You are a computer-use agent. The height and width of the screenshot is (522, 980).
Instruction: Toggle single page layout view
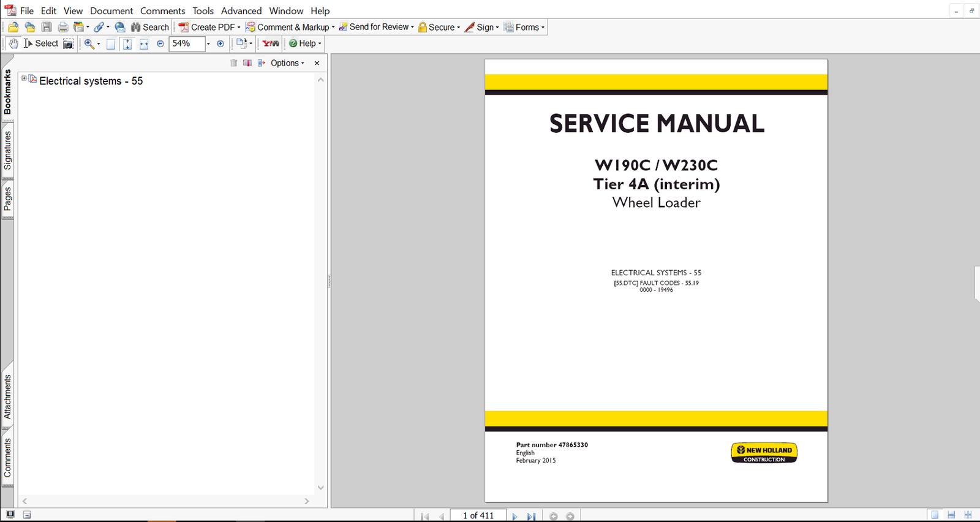pyautogui.click(x=935, y=515)
